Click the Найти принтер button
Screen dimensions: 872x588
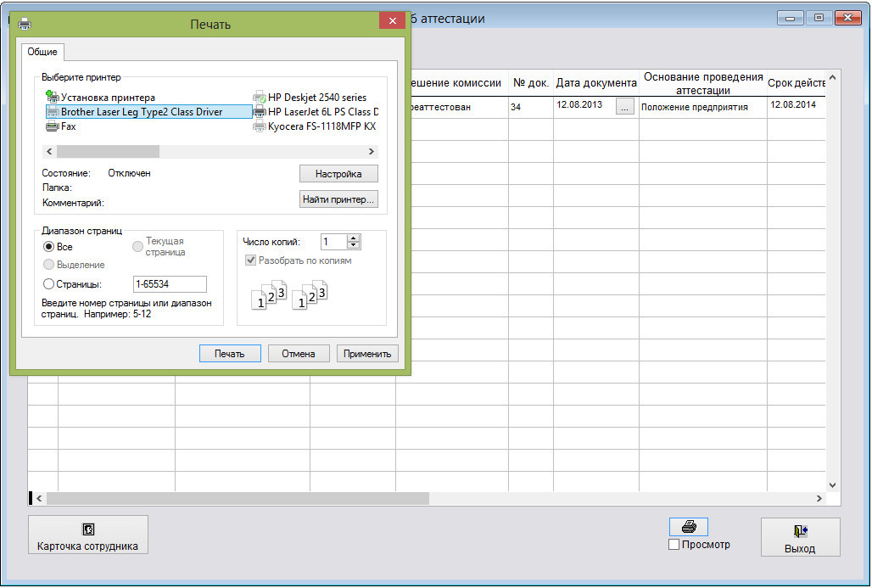338,199
